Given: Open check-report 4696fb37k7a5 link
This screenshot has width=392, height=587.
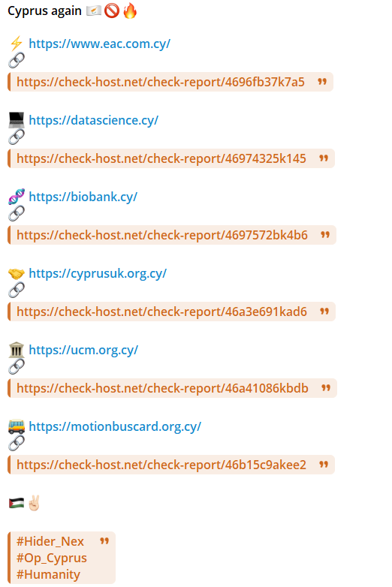Looking at the screenshot, I should pos(161,82).
